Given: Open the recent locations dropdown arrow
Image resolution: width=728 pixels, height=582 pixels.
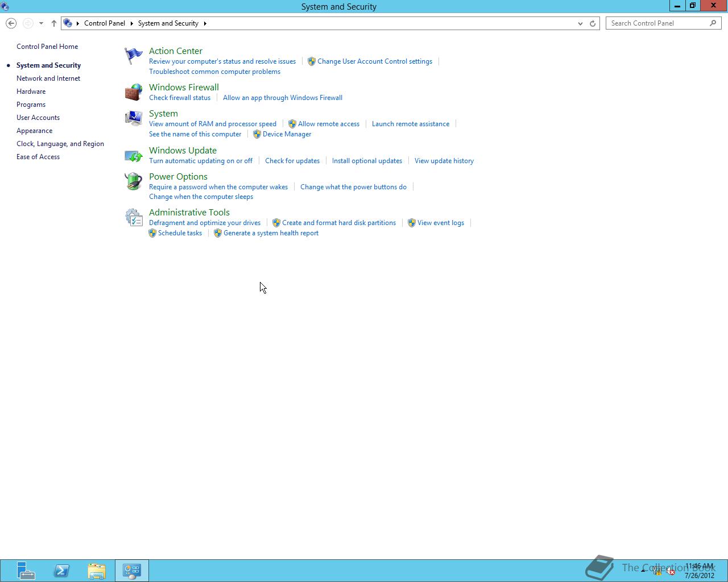Looking at the screenshot, I should 41,23.
